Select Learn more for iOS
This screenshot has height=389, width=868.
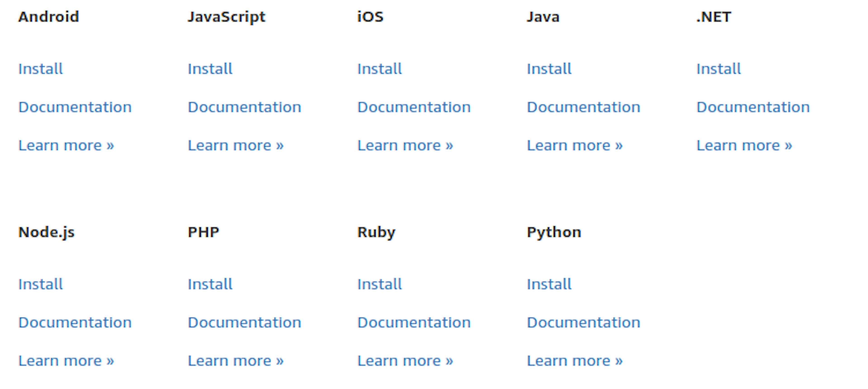[x=405, y=145]
